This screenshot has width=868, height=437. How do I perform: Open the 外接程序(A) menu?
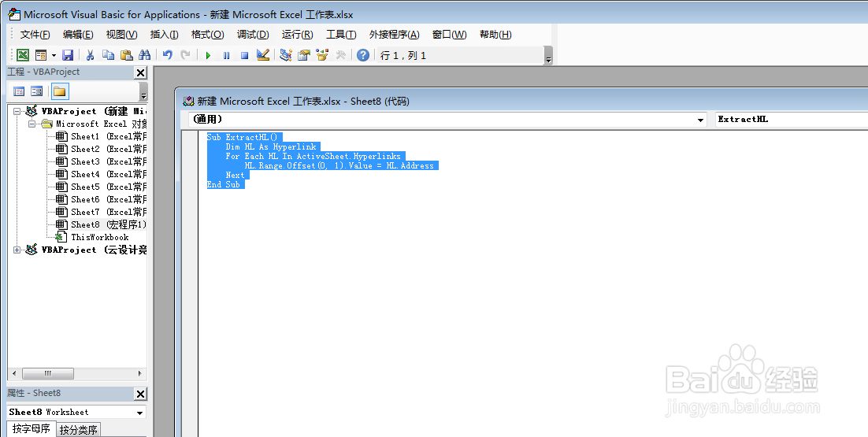[x=394, y=35]
